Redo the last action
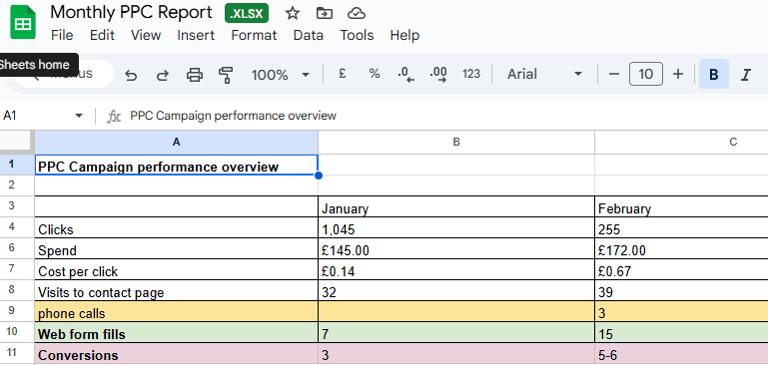 [x=162, y=75]
